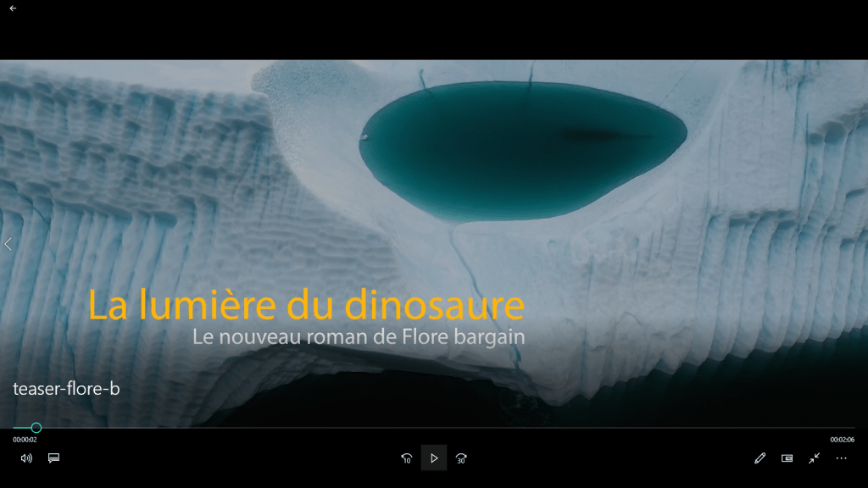Click the orange title La lumière du dinosaure
This screenshot has width=868, height=488.
pos(306,306)
